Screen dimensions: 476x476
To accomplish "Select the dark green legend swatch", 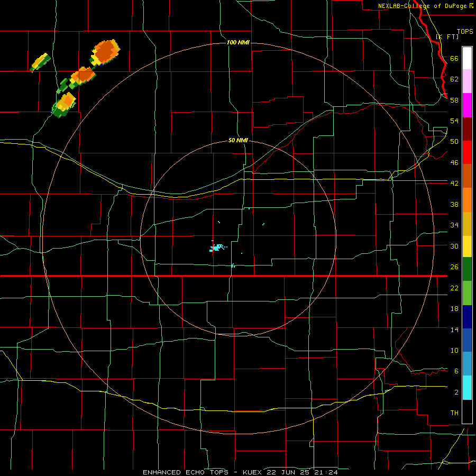I will (x=467, y=269).
